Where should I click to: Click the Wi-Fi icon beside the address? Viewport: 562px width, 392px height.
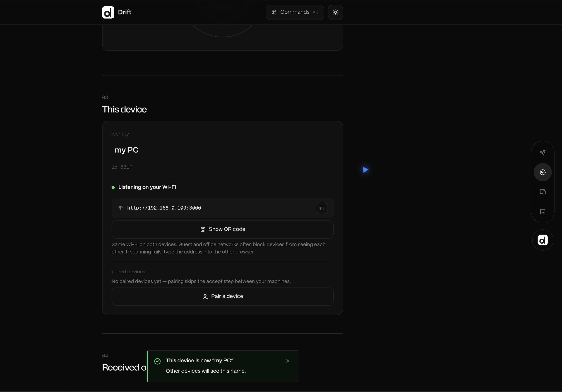(120, 208)
